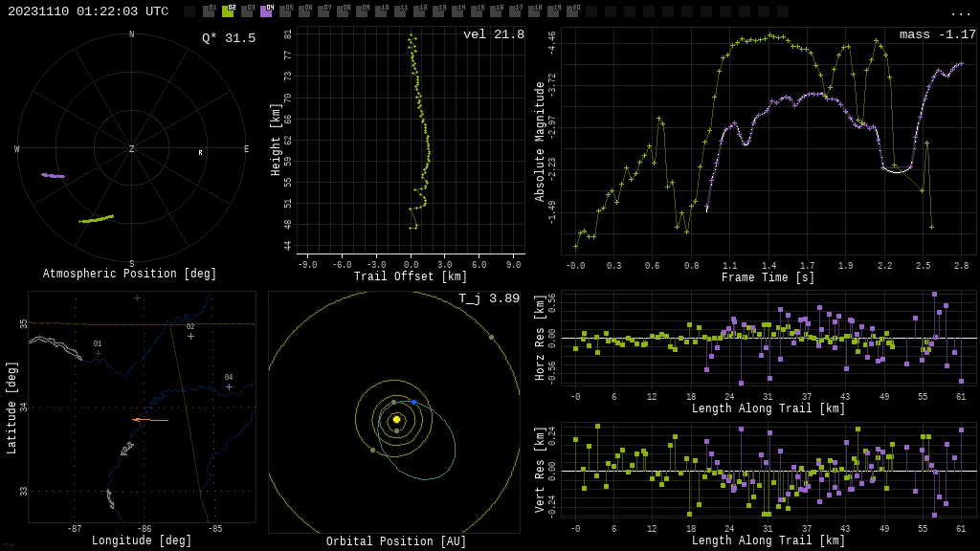Select the green meteor trail in polar plot
The image size is (980, 551).
97,219
